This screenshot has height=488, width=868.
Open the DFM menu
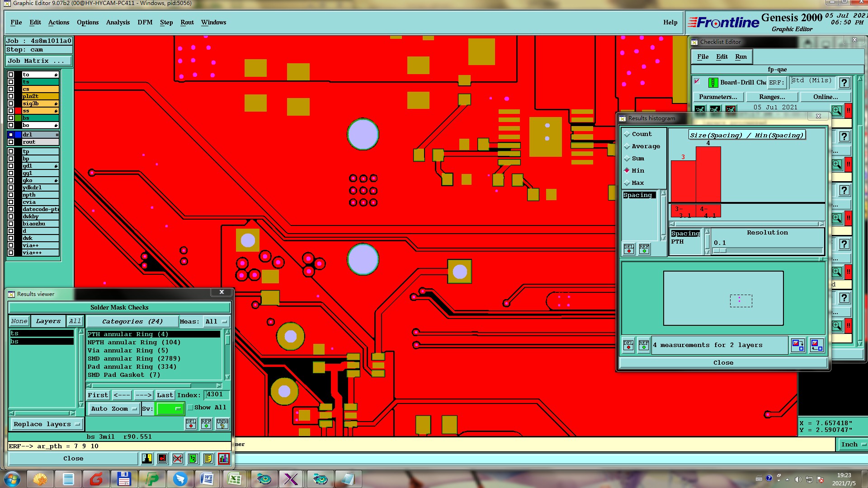click(x=145, y=22)
